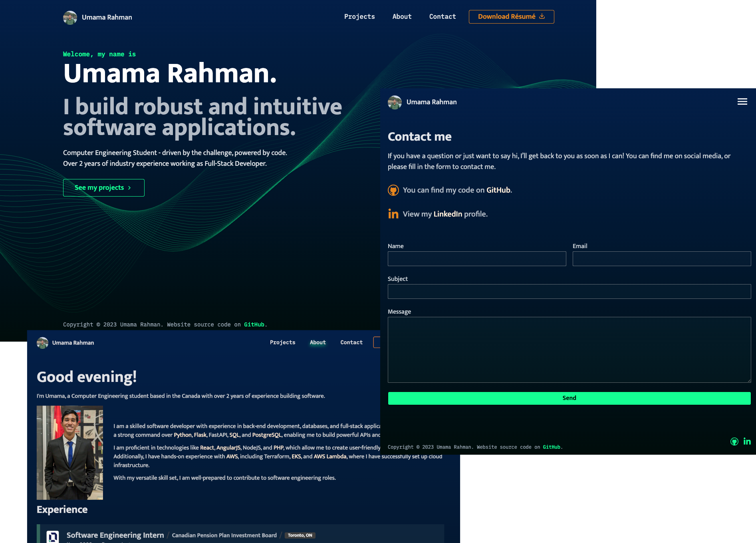This screenshot has width=756, height=543.
Task: Click 'Umama Rahman' name in the home page header
Action: (x=107, y=18)
